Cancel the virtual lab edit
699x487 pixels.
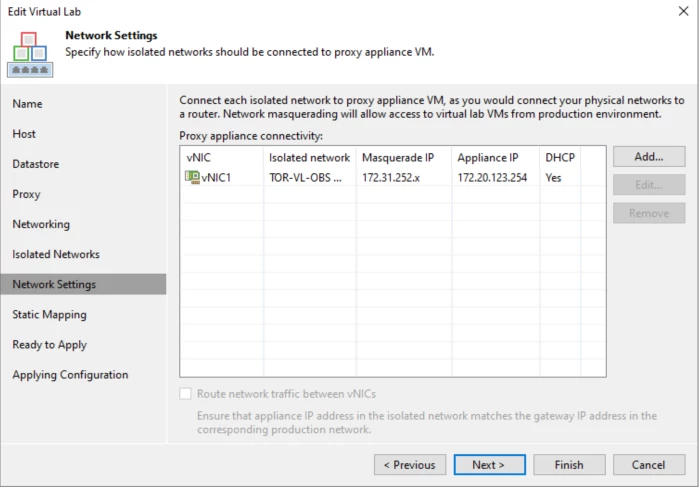649,465
